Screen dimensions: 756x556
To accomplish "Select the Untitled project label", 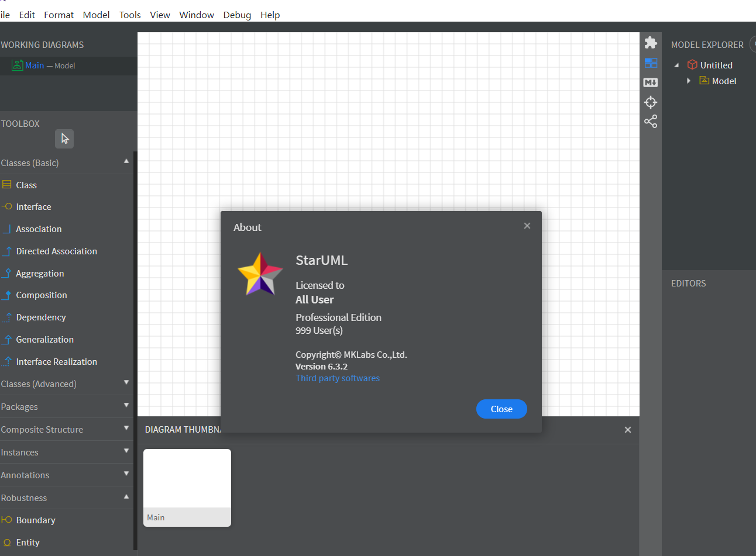I will (716, 65).
